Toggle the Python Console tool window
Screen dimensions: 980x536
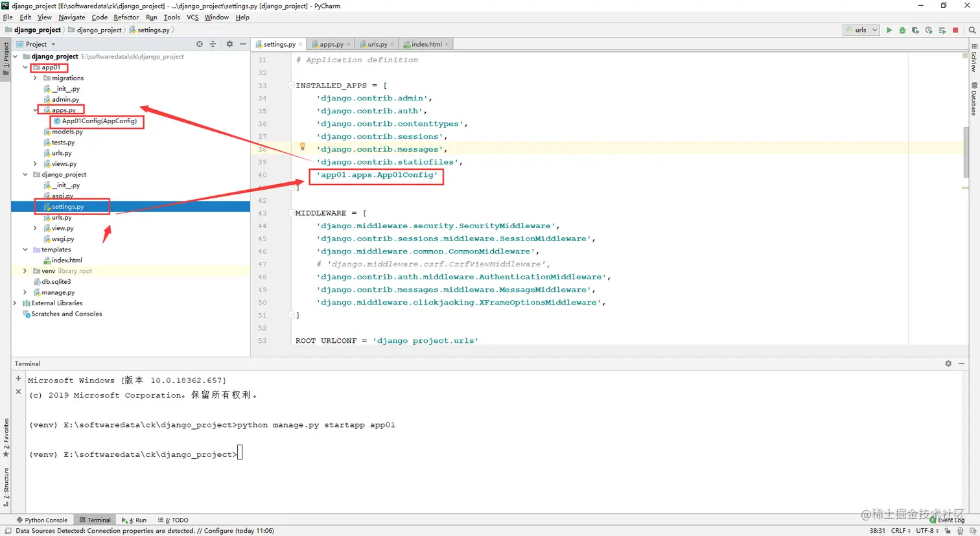tap(41, 520)
